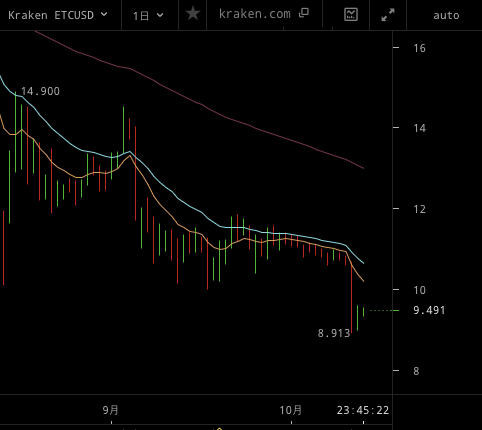Viewport: 482px width, 430px height.
Task: Open the chart indicators settings icon
Action: point(351,14)
